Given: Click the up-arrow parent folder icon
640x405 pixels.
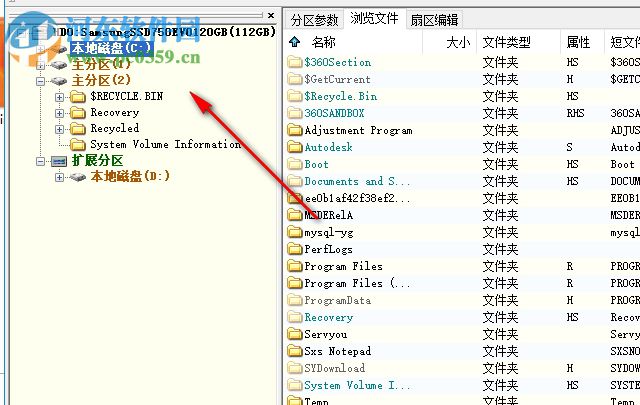Looking at the screenshot, I should pos(295,42).
